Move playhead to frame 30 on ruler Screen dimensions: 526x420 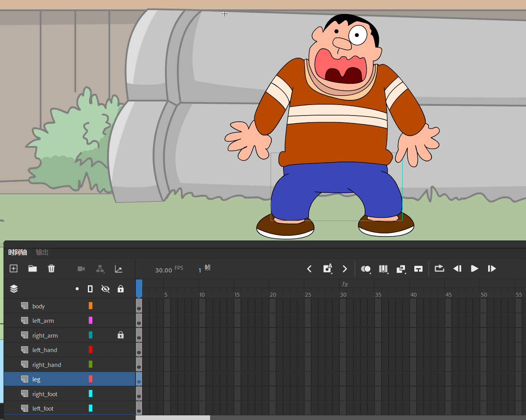click(343, 294)
